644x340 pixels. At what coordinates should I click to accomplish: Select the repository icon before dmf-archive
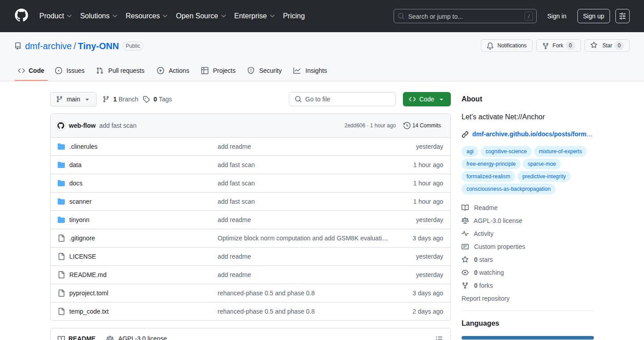tap(18, 46)
